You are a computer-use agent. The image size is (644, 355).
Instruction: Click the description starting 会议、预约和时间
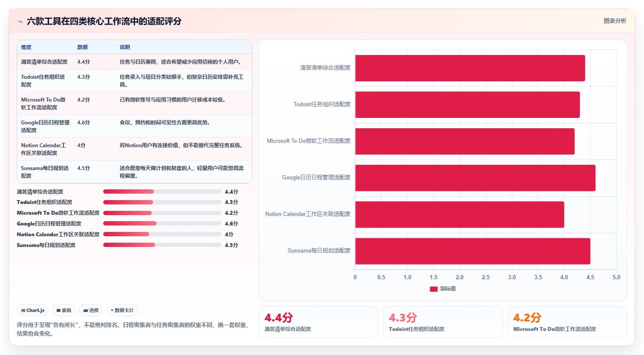[x=165, y=123]
